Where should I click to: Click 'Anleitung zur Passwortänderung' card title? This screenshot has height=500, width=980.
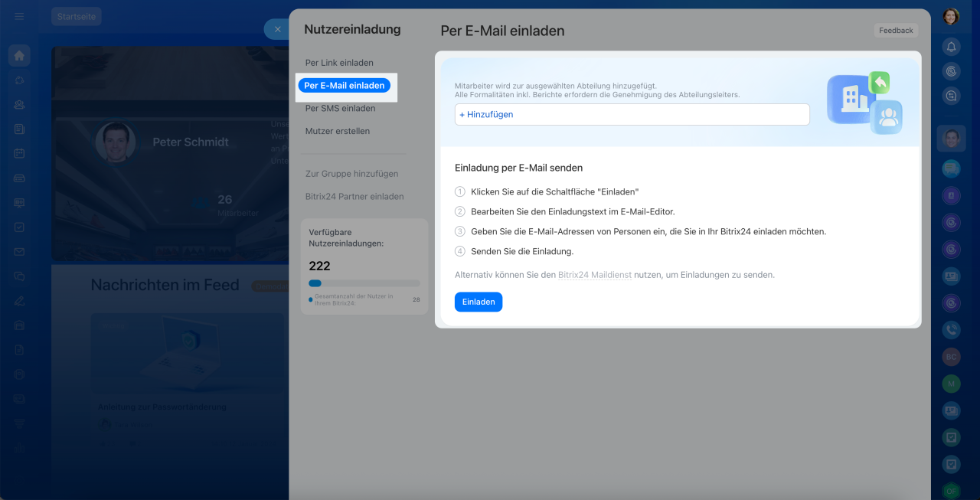[162, 407]
